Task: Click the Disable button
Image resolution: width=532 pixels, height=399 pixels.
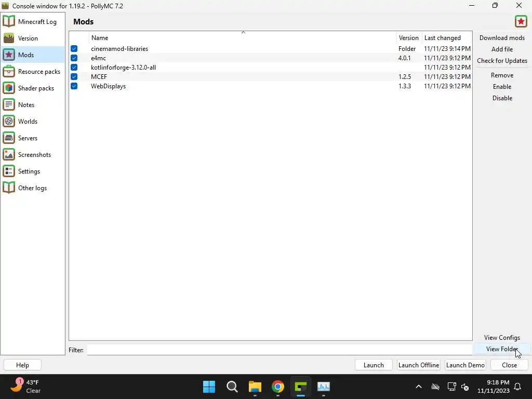Action: [502, 98]
